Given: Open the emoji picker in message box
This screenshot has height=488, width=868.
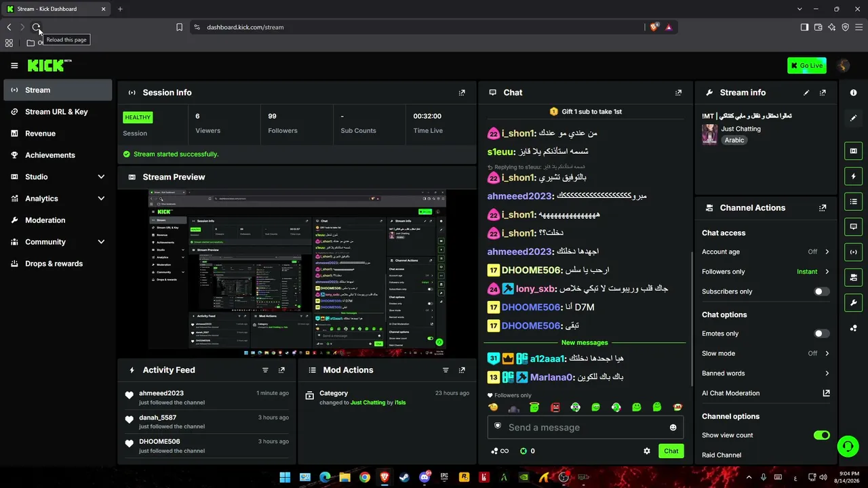Looking at the screenshot, I should tap(673, 428).
